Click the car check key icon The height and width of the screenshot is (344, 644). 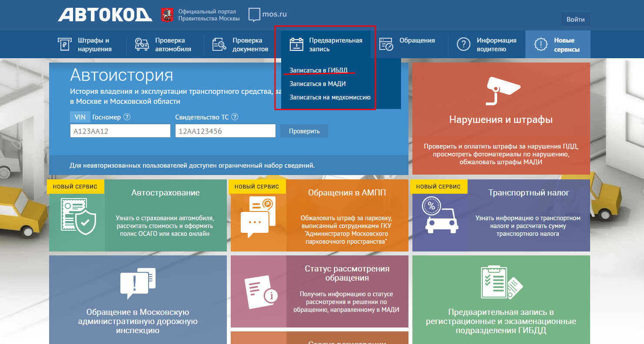coord(142,44)
